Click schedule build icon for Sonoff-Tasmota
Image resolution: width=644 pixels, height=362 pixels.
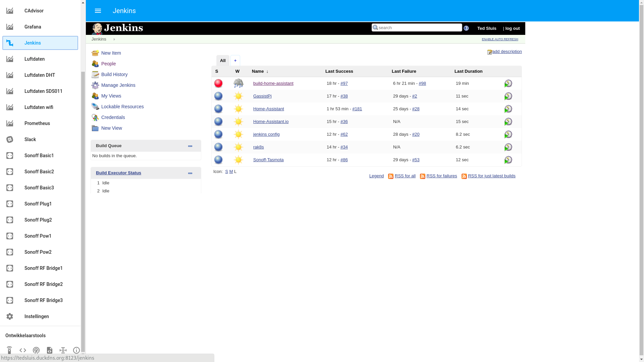[x=508, y=160]
